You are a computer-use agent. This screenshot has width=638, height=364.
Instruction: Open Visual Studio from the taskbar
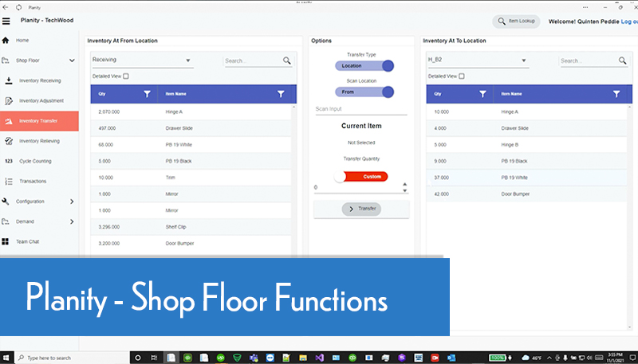(x=320, y=358)
